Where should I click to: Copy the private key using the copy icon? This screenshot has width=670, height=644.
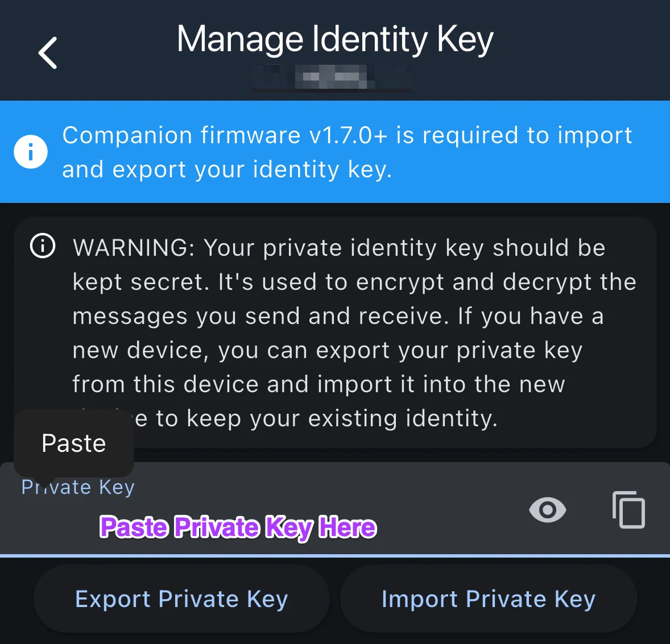point(628,510)
